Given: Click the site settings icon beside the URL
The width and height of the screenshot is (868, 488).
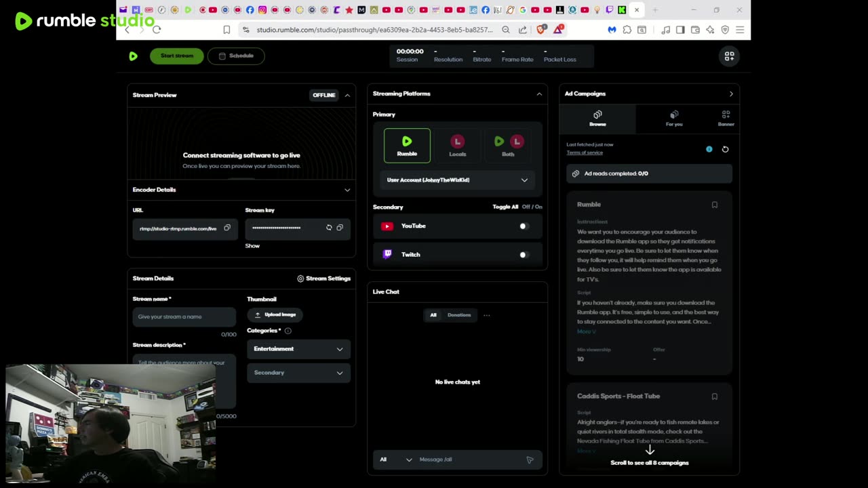Looking at the screenshot, I should [245, 30].
